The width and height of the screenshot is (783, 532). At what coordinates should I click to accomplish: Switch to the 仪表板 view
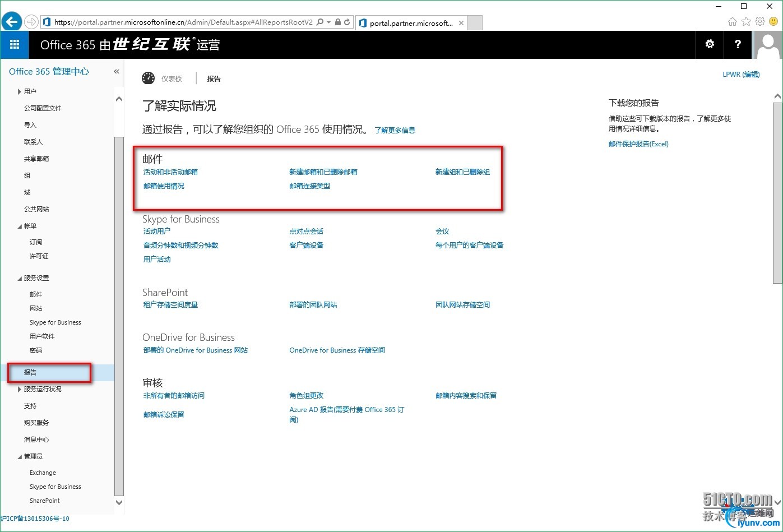pos(172,79)
